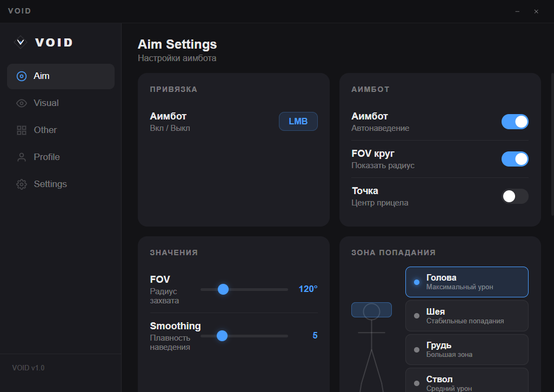
Task: Click the highlighted head box on stick figure
Action: coord(371,310)
